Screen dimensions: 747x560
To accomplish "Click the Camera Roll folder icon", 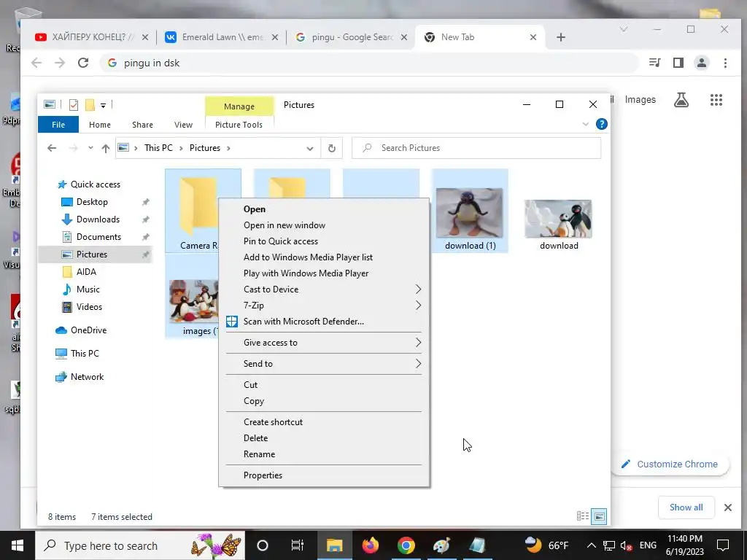I will [198, 206].
